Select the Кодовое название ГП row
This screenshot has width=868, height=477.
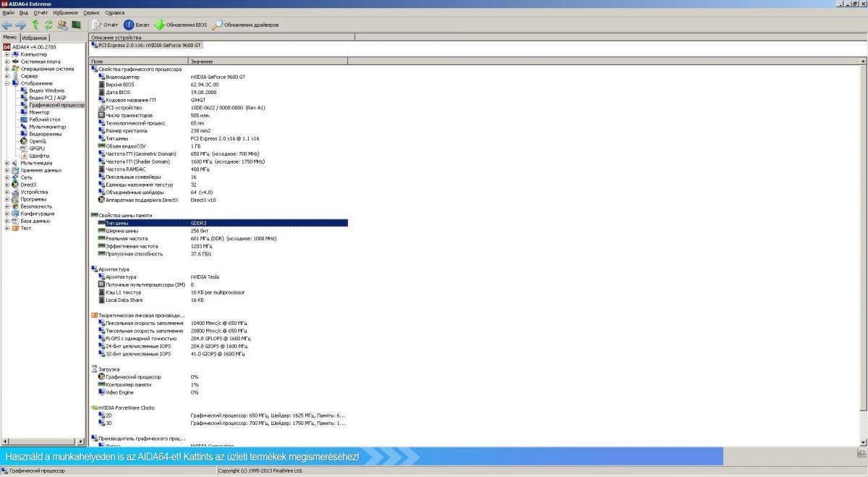[218, 100]
